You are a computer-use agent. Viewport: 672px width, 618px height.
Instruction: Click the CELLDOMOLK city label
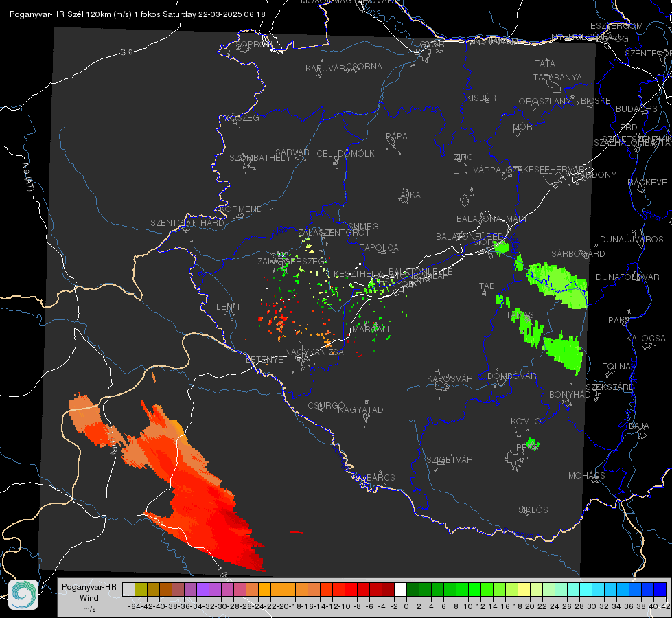345,153
